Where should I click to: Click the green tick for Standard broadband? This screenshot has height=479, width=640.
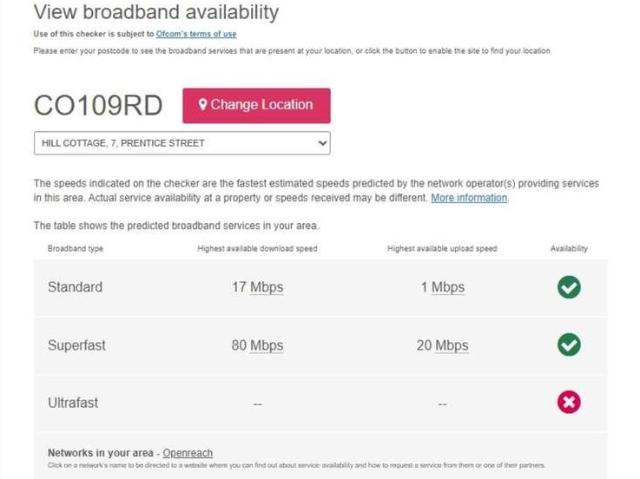[x=569, y=287]
